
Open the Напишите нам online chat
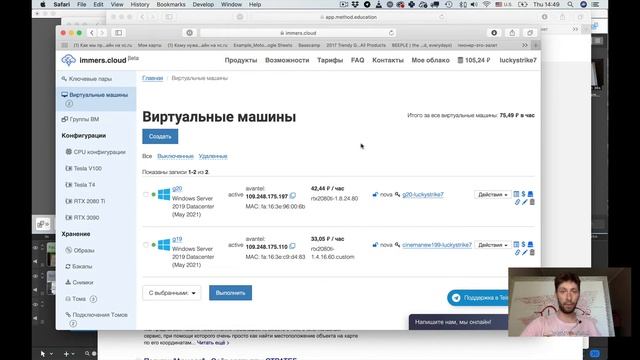[x=459, y=322]
